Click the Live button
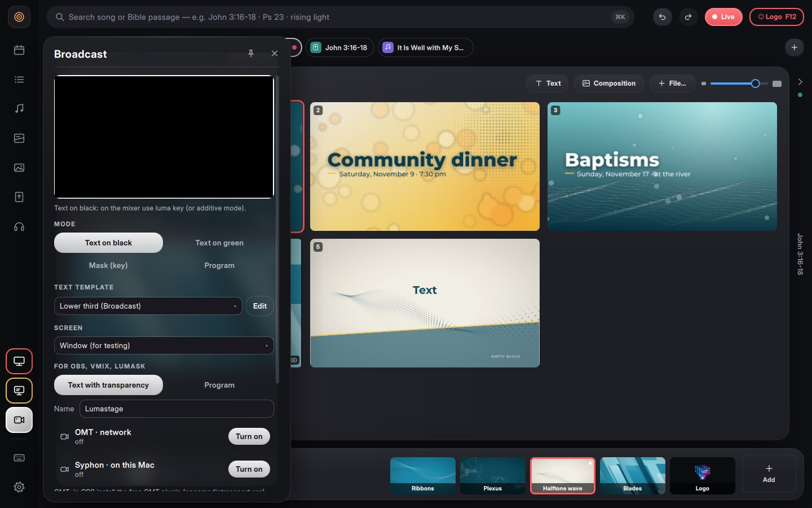The width and height of the screenshot is (812, 508). coord(723,17)
